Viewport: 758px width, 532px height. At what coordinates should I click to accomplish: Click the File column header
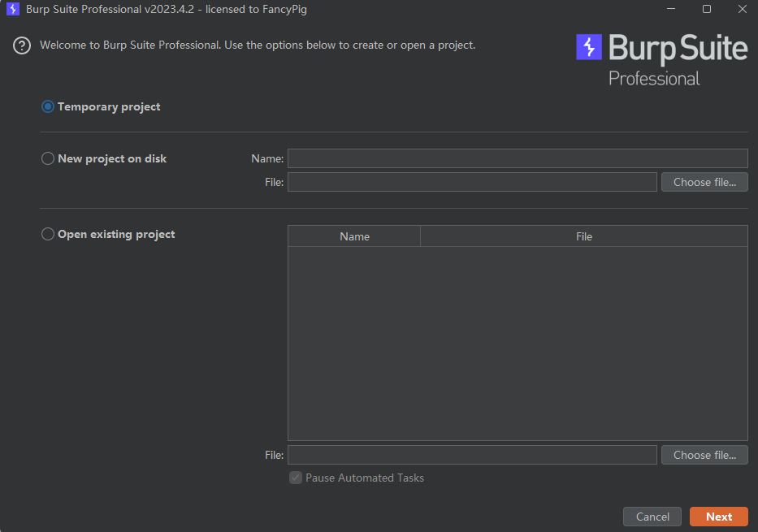pyautogui.click(x=584, y=236)
